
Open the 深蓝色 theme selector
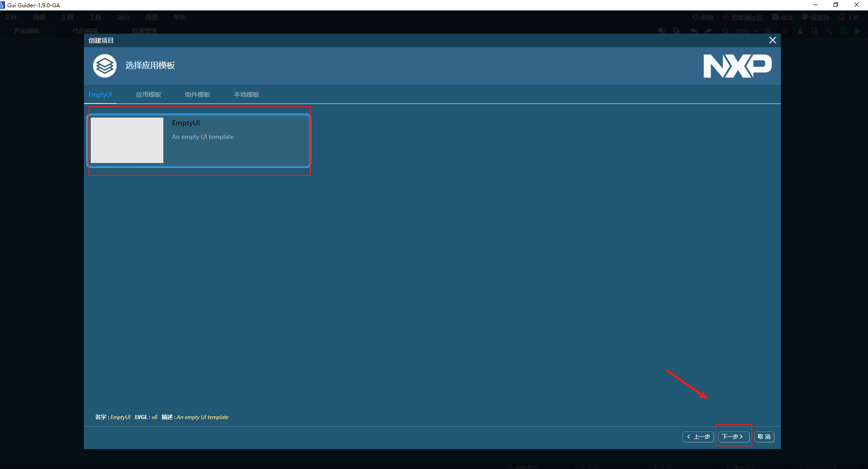[816, 17]
